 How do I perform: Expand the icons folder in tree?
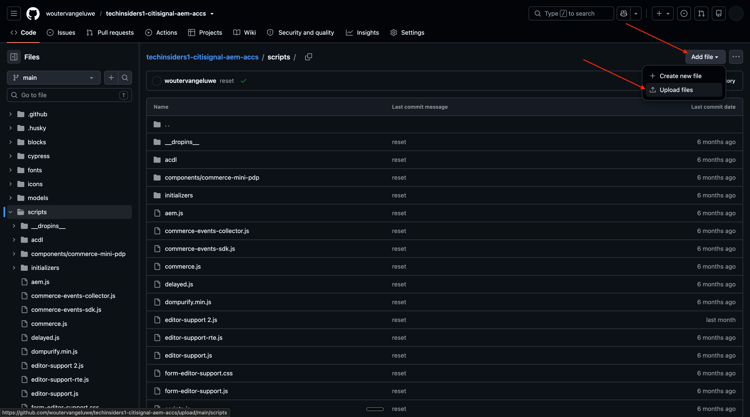tap(11, 184)
